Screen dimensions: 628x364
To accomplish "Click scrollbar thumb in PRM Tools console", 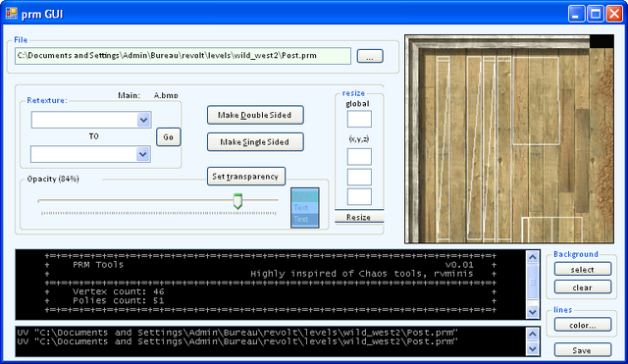I will coord(532,282).
